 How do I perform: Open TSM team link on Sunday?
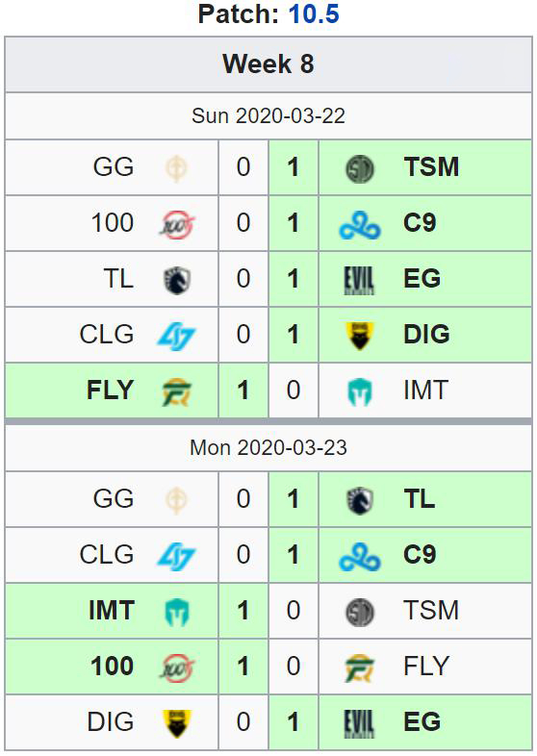431,167
